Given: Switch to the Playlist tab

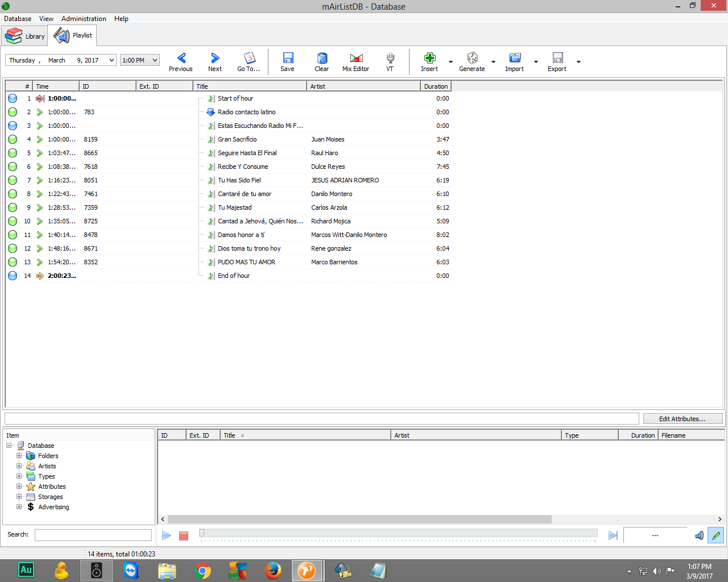Looking at the screenshot, I should tap(72, 35).
